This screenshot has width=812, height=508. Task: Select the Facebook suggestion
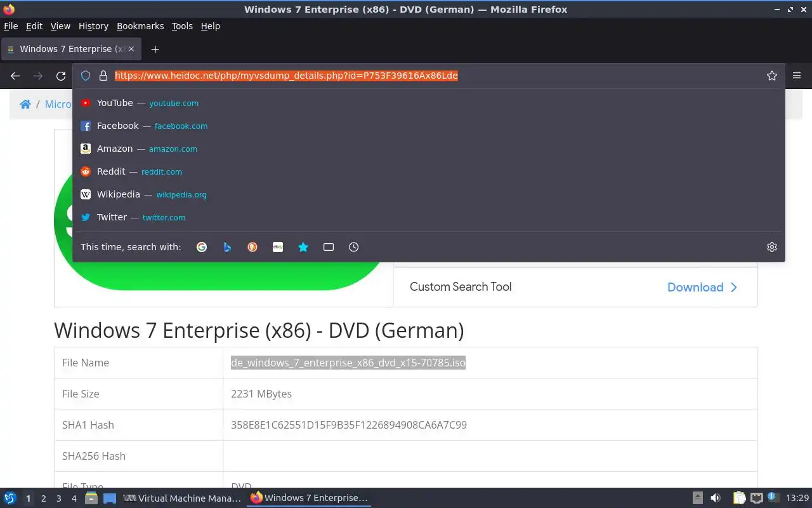(429, 126)
